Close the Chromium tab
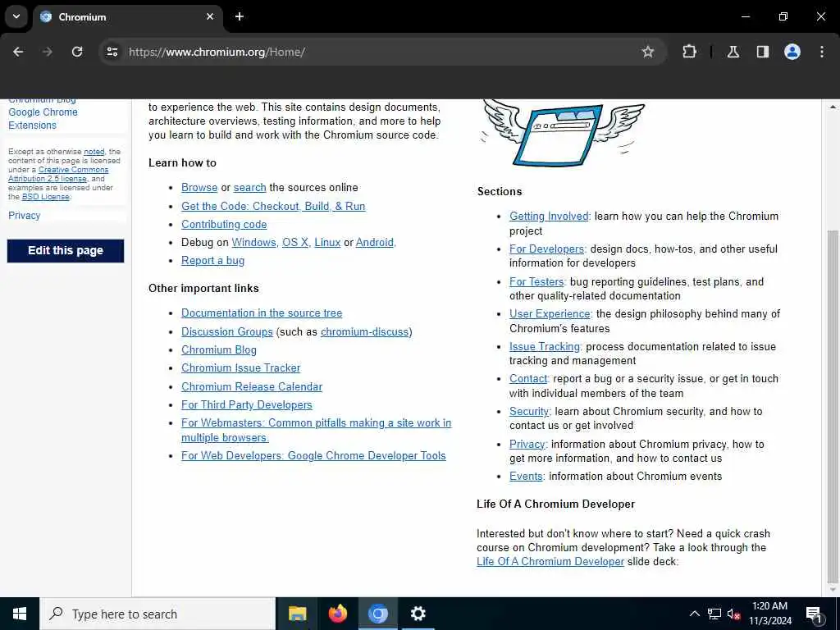 [210, 16]
